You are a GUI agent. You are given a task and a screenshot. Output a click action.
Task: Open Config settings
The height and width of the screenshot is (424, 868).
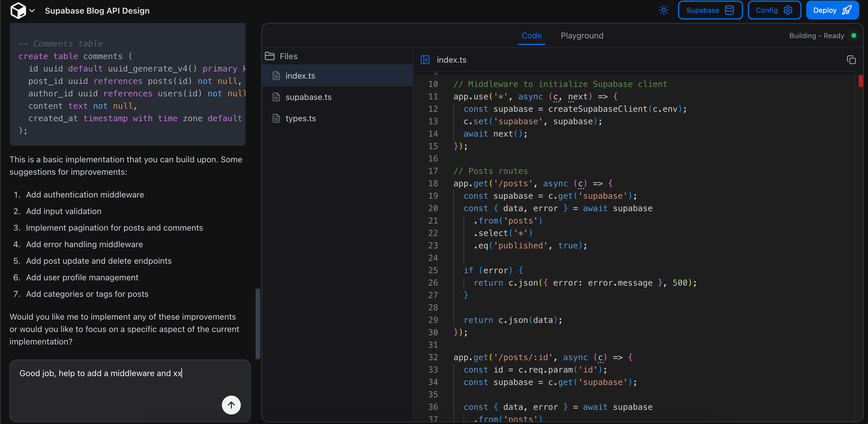pyautogui.click(x=774, y=10)
